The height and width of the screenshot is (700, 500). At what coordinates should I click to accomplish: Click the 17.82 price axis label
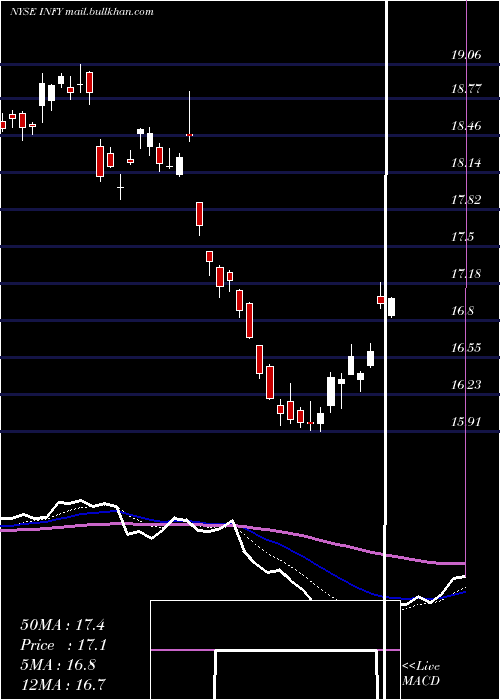click(466, 200)
